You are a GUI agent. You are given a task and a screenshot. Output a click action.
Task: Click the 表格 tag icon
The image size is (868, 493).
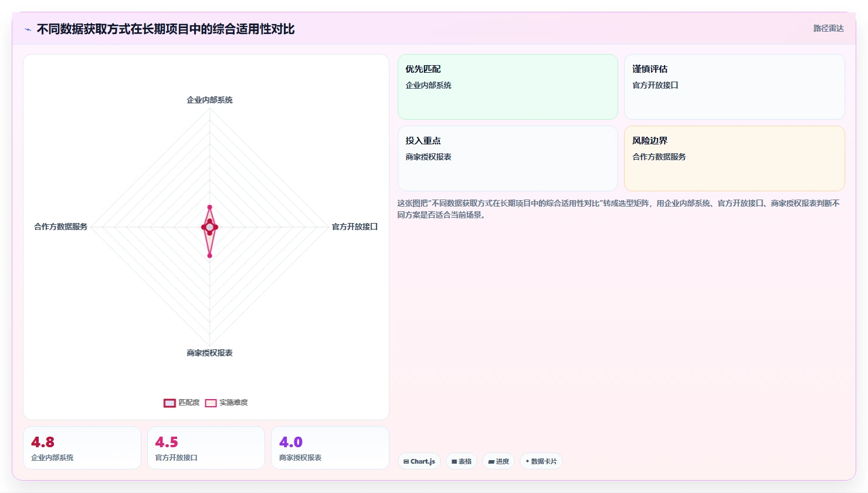click(x=455, y=461)
